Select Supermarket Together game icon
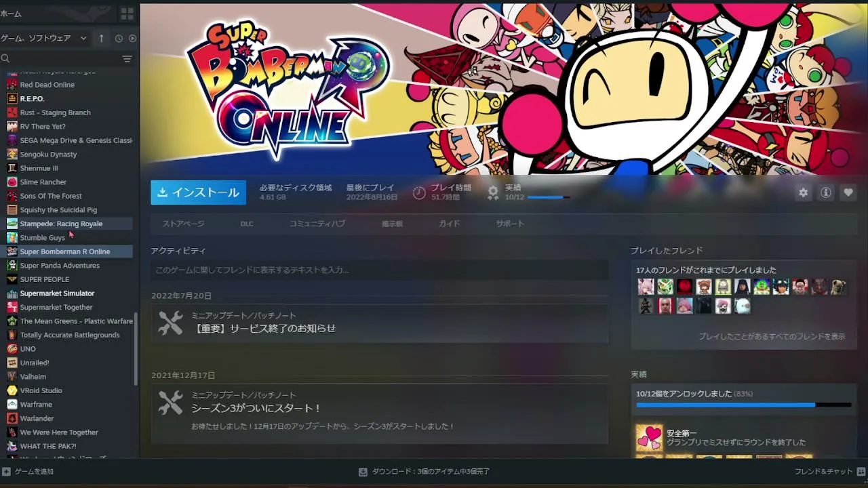Image resolution: width=868 pixels, height=488 pixels. click(x=12, y=307)
